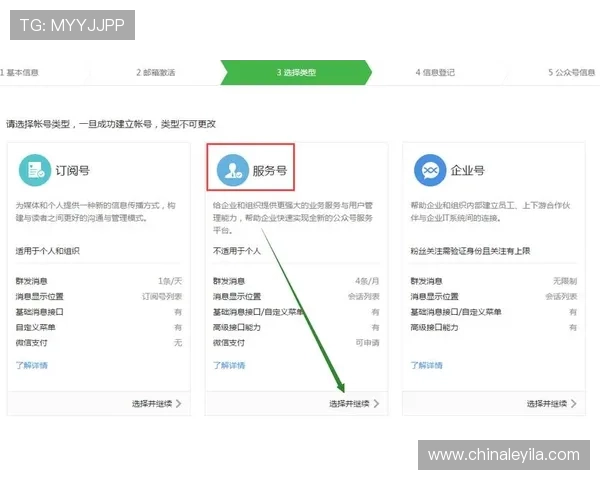Viewport: 600px width, 480px height.
Task: Click 高级接口能力 label in 企业号 card
Action: pos(434,327)
